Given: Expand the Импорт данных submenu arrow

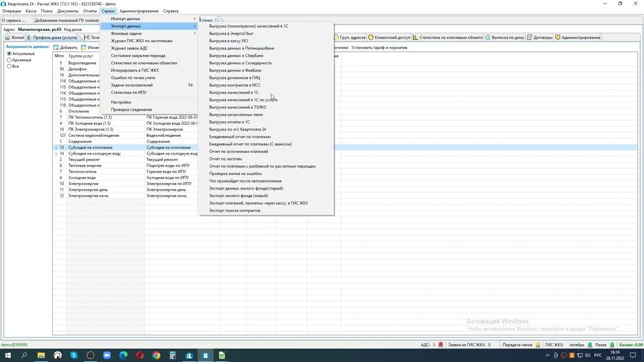Looking at the screenshot, I should 195,19.
